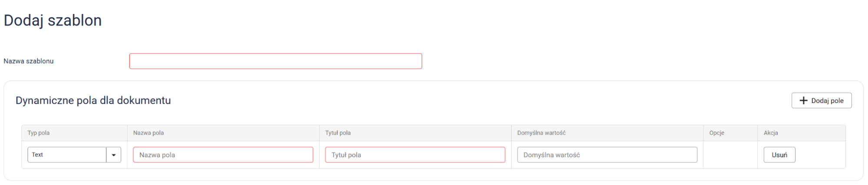Click the Nazwa pola column header
The height and width of the screenshot is (185, 868).
[149, 133]
